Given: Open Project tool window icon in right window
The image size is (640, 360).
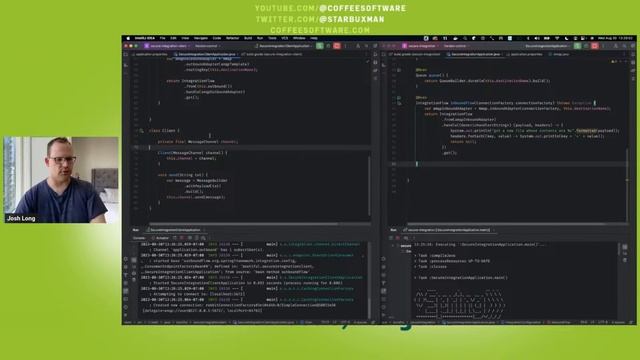Looking at the screenshot, I should tap(384, 54).
